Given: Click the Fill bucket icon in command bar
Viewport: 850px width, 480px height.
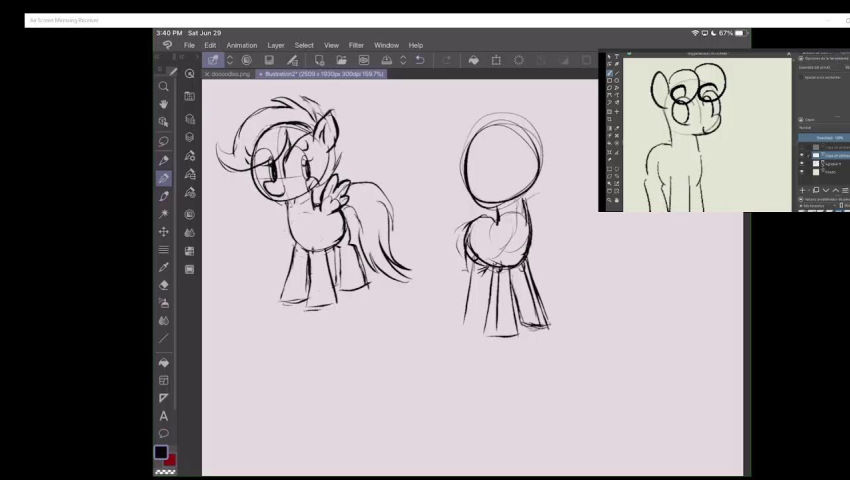Looking at the screenshot, I should (x=473, y=60).
